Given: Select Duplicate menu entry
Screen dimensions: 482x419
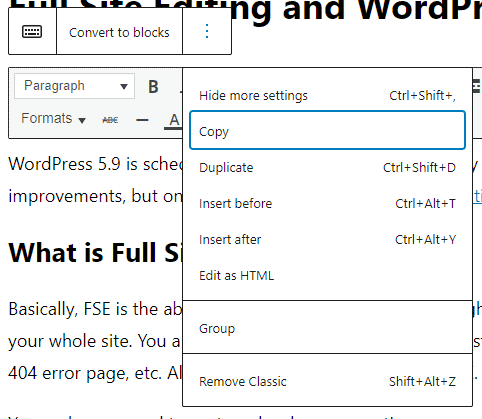Looking at the screenshot, I should pyautogui.click(x=327, y=168).
